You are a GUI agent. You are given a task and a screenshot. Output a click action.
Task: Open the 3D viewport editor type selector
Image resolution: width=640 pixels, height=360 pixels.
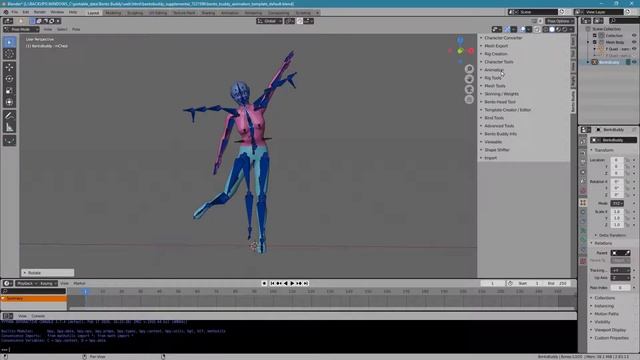click(x=8, y=21)
